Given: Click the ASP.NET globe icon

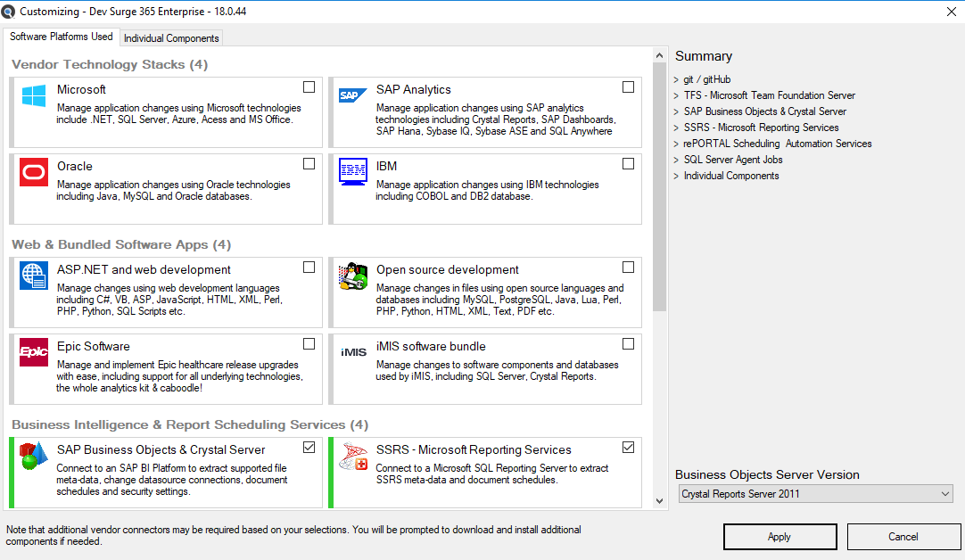Looking at the screenshot, I should pyautogui.click(x=33, y=275).
